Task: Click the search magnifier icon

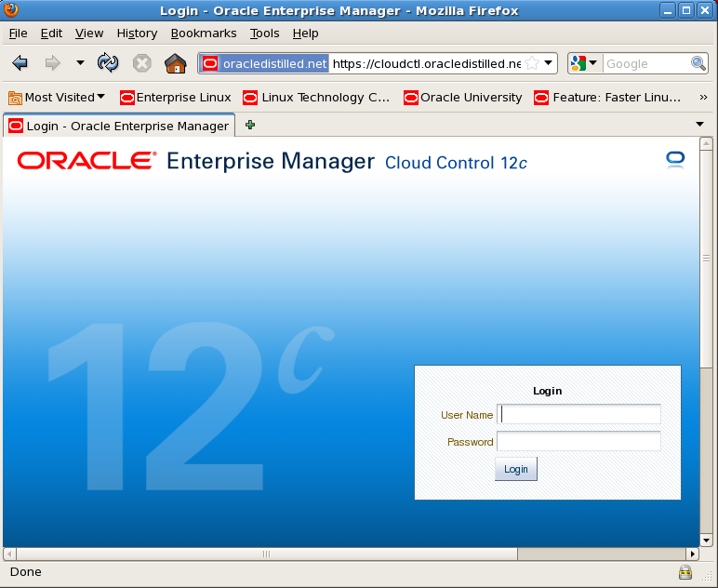Action: tap(698, 63)
